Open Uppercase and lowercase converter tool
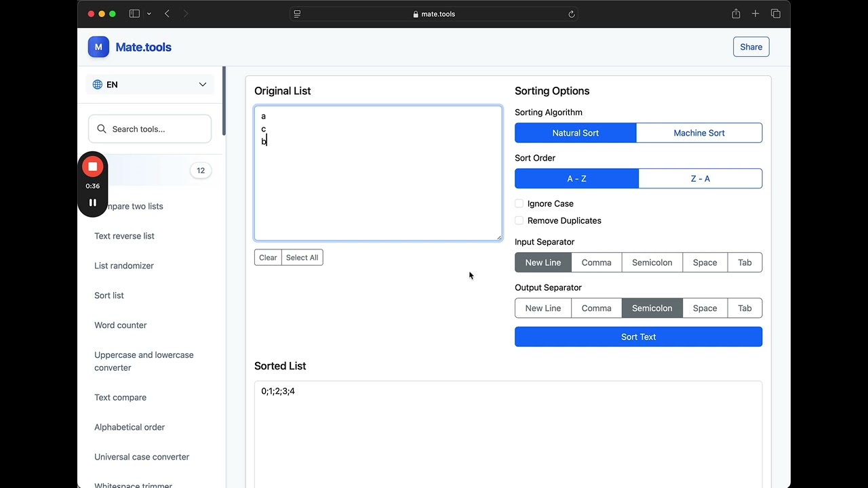868x488 pixels. click(x=144, y=361)
